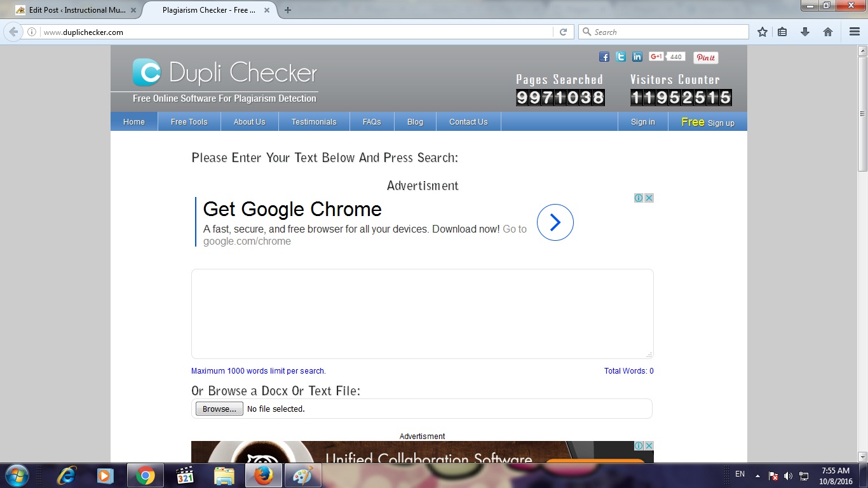Click the EN language indicator
868x488 pixels.
pos(740,474)
